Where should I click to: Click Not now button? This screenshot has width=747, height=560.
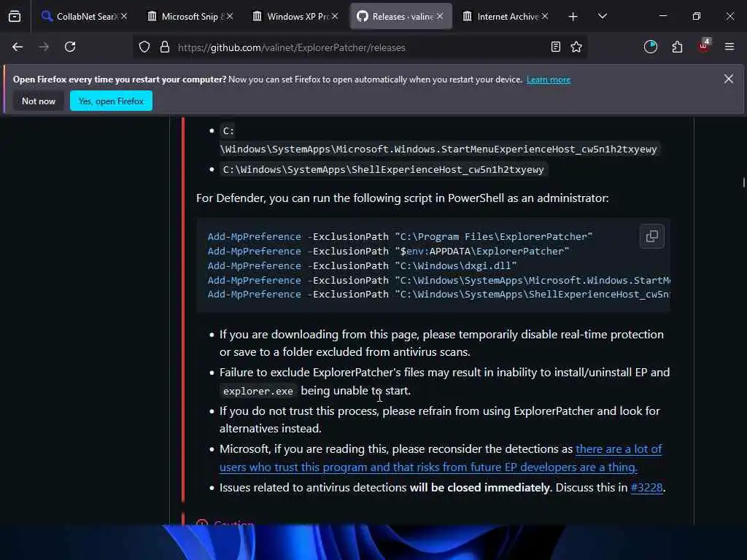(x=39, y=101)
